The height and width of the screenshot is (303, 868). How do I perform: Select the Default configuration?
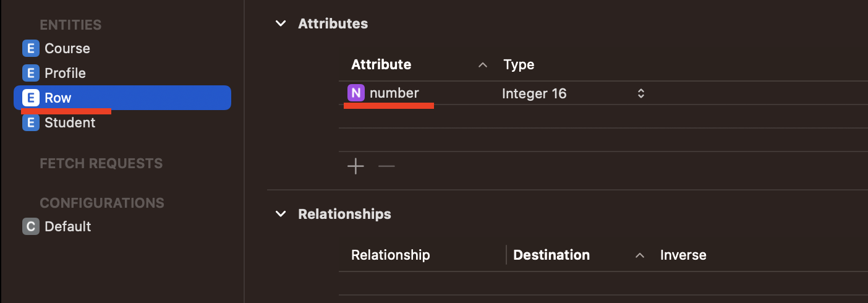(68, 226)
